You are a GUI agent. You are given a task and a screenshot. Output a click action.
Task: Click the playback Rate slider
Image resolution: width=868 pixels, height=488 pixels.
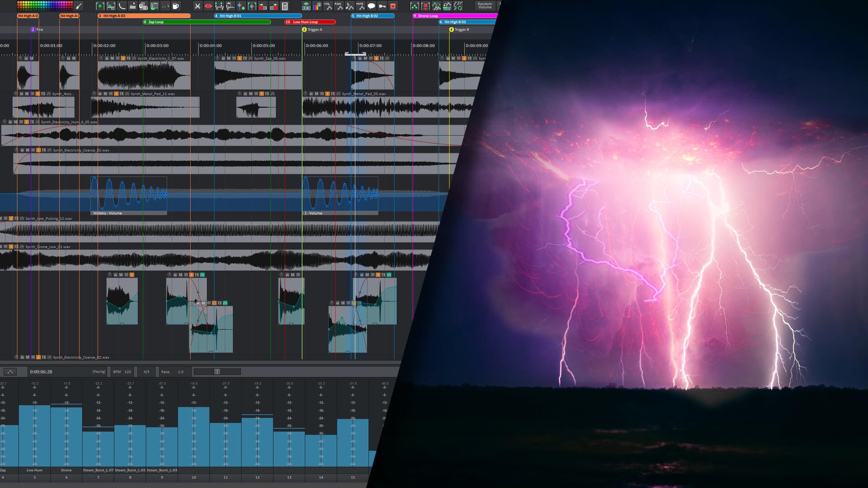[217, 372]
